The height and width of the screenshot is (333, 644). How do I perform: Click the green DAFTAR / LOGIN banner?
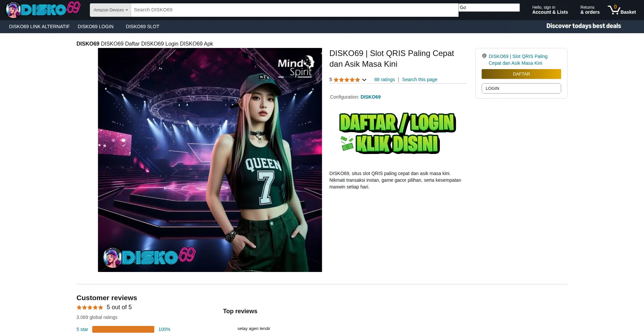click(x=397, y=133)
